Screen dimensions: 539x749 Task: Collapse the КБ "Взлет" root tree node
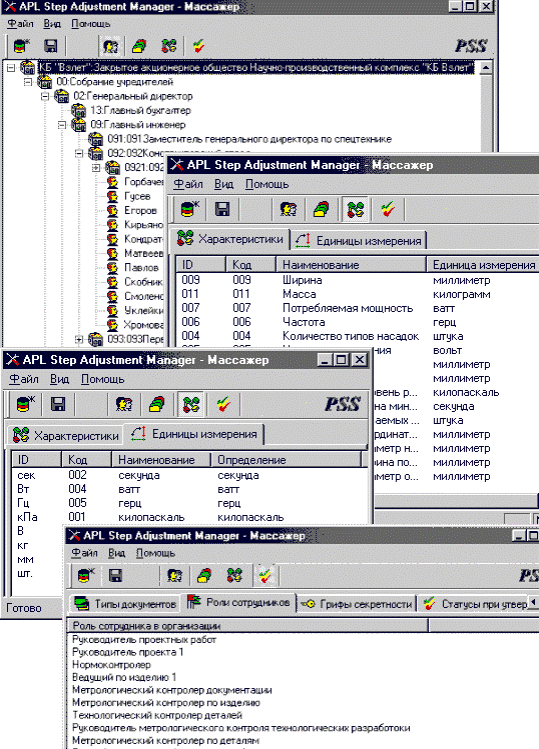pyautogui.click(x=11, y=68)
